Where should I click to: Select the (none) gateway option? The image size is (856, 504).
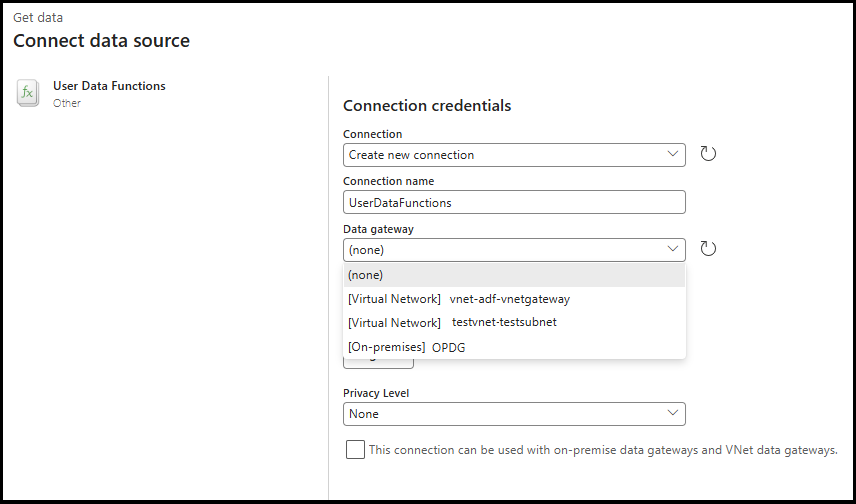coord(514,275)
